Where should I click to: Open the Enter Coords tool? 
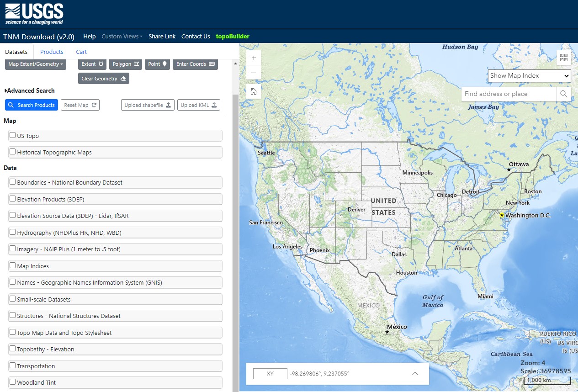click(195, 64)
